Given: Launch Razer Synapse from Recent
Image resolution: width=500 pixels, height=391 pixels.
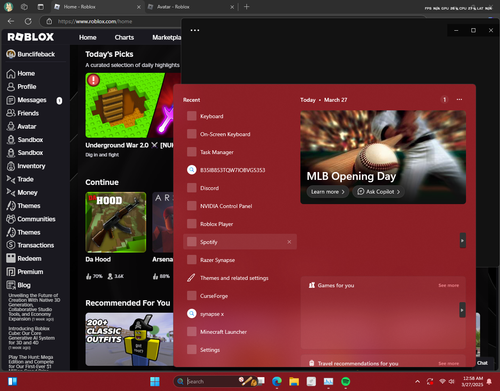Looking at the screenshot, I should pos(240,260).
